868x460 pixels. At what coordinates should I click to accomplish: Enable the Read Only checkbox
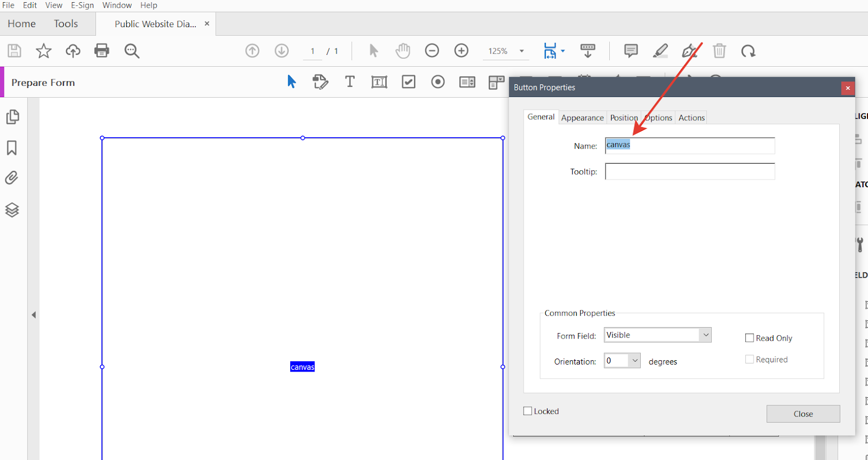(750, 338)
